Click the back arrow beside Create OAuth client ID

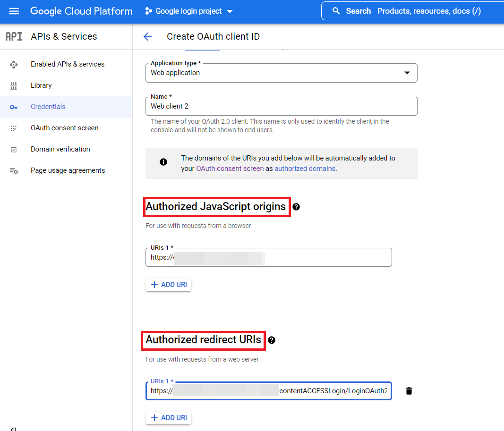(148, 37)
